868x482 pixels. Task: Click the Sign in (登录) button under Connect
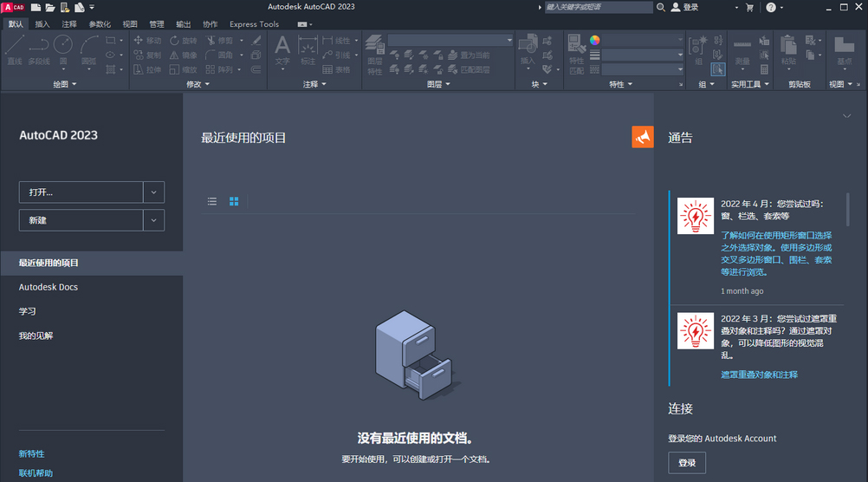(687, 463)
